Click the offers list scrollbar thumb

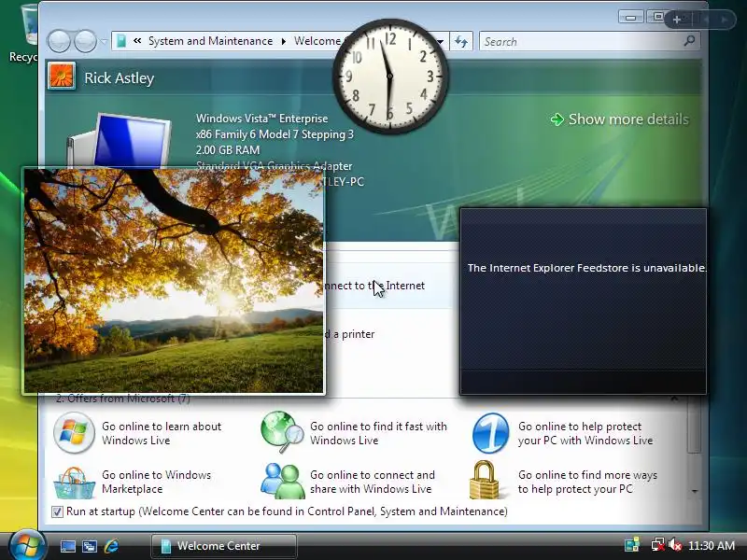click(x=695, y=424)
